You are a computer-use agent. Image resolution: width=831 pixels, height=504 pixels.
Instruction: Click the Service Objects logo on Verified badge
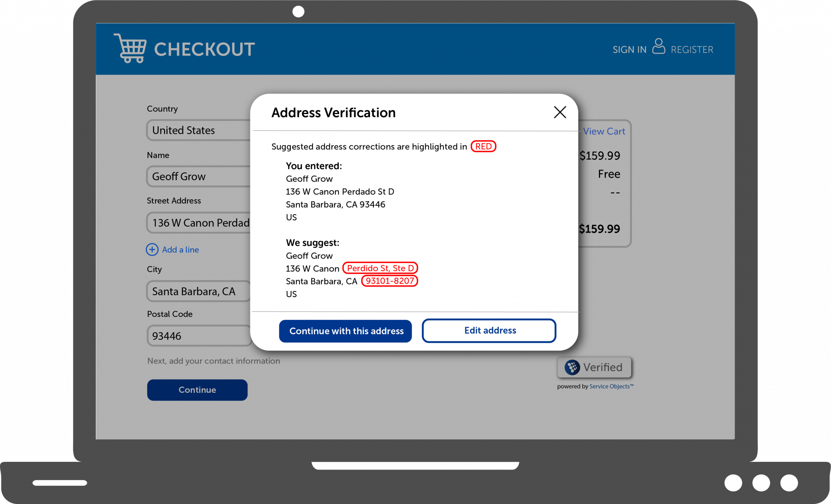coord(572,367)
